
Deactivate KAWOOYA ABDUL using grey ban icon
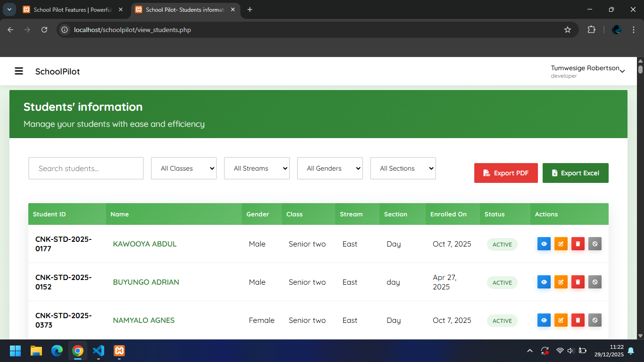click(594, 244)
